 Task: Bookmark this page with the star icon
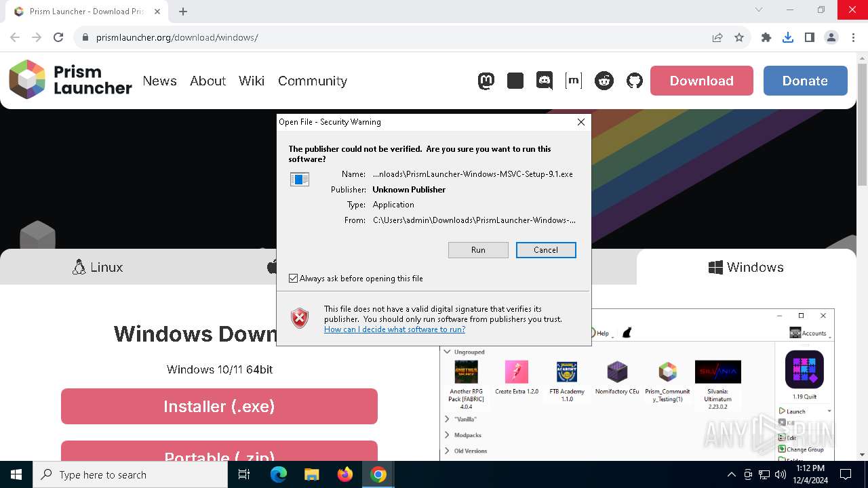point(739,37)
